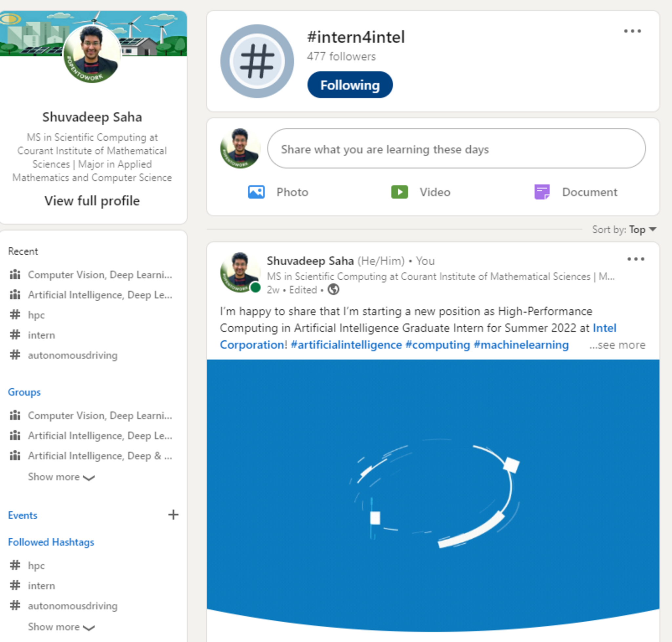Click see more to expand post

tap(617, 345)
